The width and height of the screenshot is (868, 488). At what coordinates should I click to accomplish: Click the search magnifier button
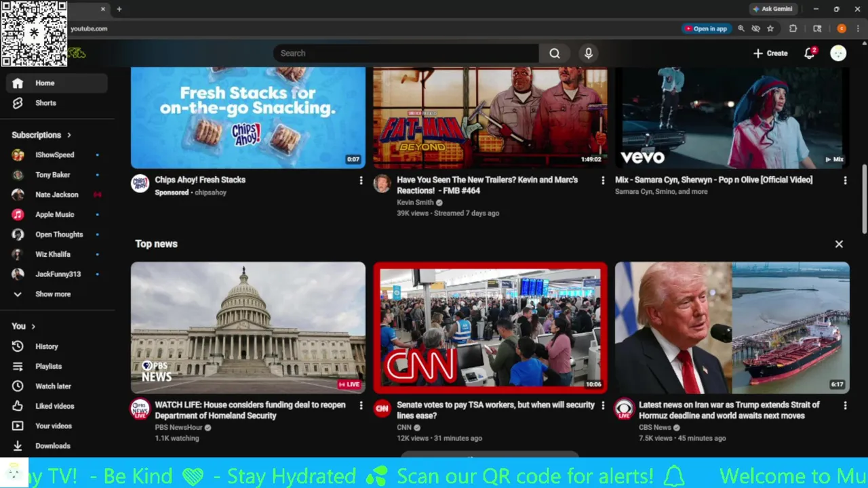555,54
